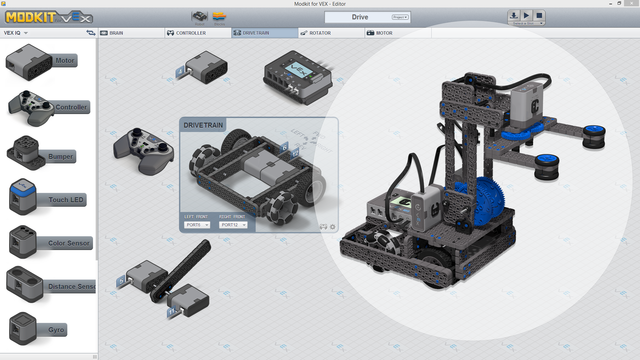This screenshot has width=640, height=360.
Task: Click the Play button to run
Action: click(x=526, y=16)
